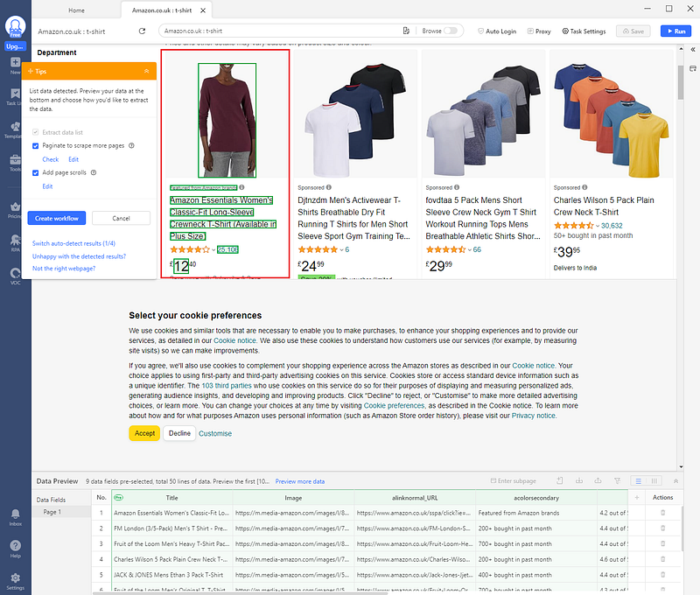Open the Pricing crown icon
700x595 pixels.
tap(15, 206)
